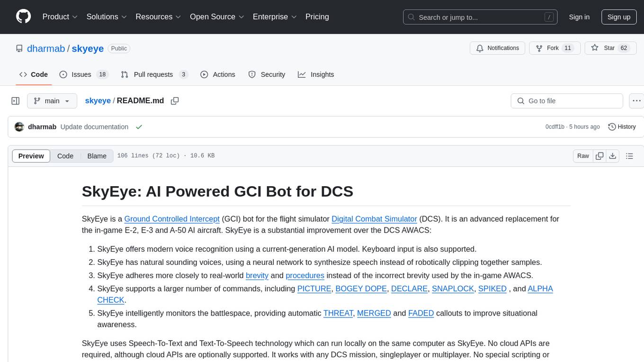Copy raw file contents
This screenshot has width=644, height=362.
point(599,156)
